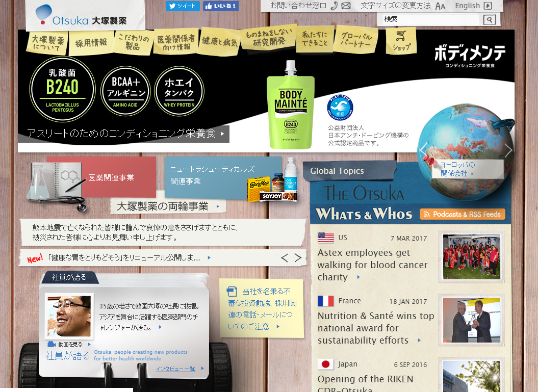The width and height of the screenshot is (538, 392).
Task: Open 私たちにできること menu note
Action: (x=315, y=39)
